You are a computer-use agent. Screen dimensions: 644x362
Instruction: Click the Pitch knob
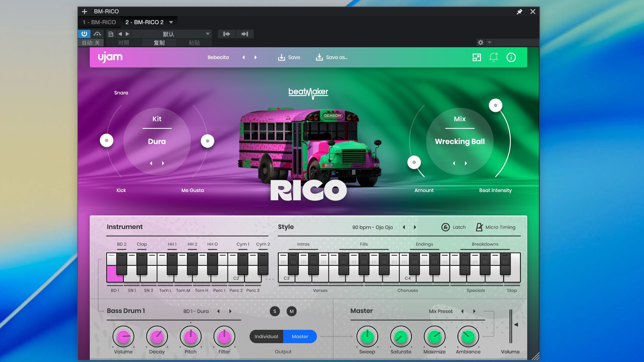191,337
